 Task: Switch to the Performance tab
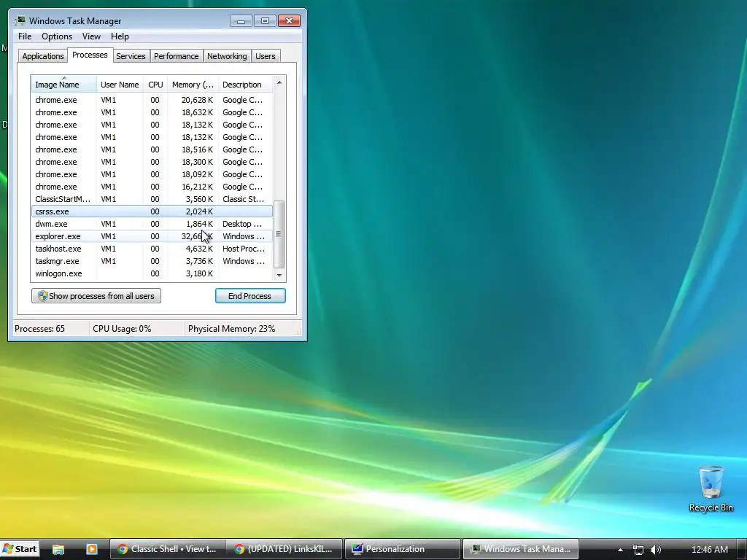pyautogui.click(x=176, y=56)
